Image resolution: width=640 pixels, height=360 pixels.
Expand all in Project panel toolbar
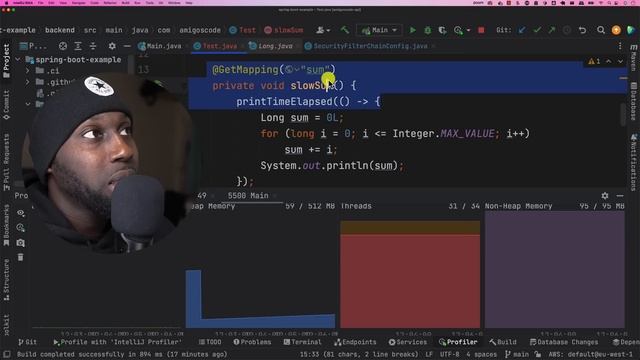pos(78,46)
